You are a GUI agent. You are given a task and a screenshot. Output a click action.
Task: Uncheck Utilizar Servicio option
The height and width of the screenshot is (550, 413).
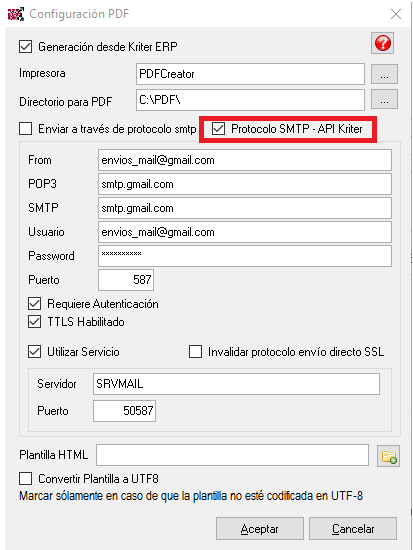pos(34,352)
